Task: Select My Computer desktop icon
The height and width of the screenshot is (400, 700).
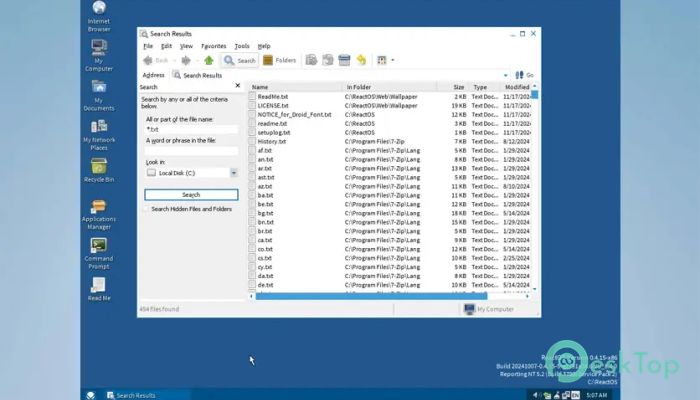Action: (x=99, y=55)
